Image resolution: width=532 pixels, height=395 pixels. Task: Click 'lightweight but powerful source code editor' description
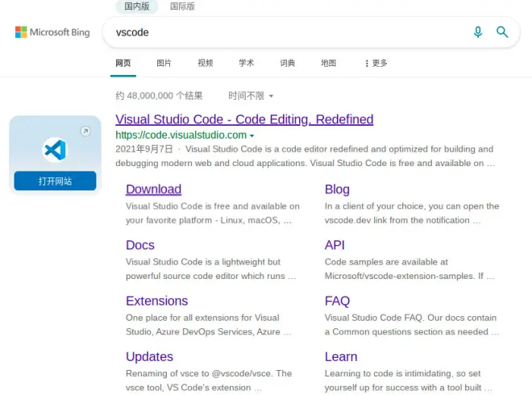210,268
